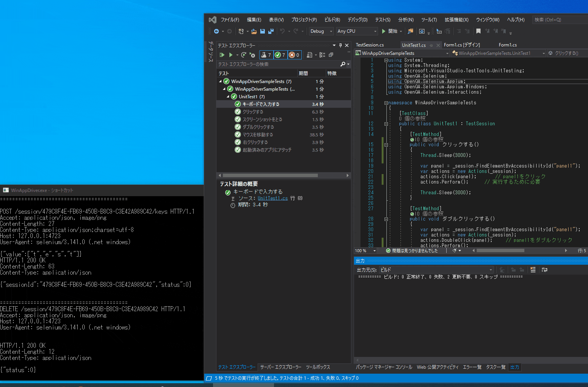
Task: Open the Any CPU platform dropdown
Action: pyautogui.click(x=357, y=31)
